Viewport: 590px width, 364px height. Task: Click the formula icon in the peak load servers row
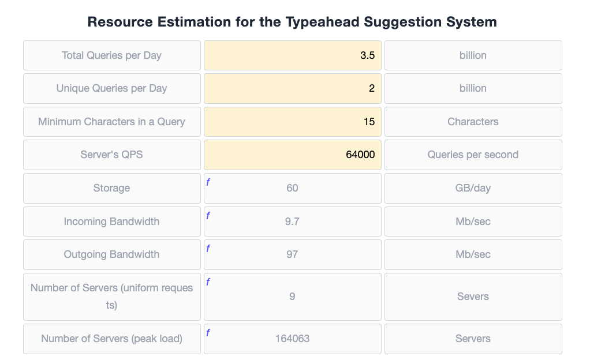(208, 333)
